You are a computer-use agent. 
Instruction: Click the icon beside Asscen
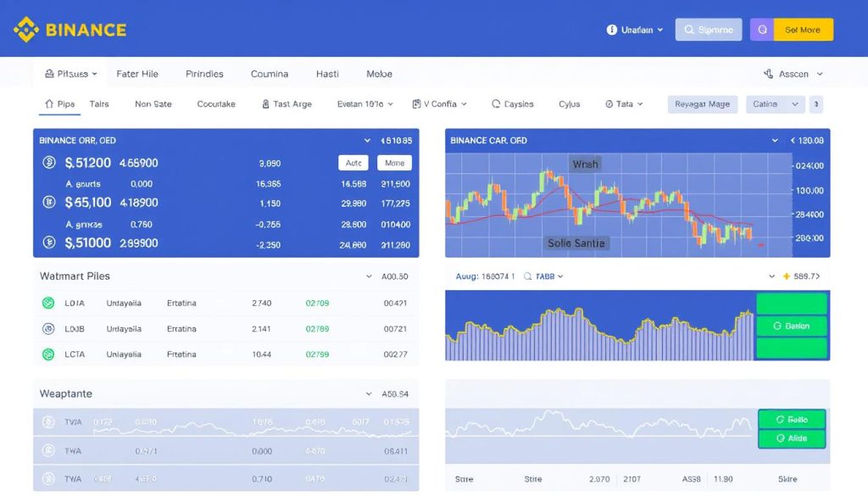[768, 74]
